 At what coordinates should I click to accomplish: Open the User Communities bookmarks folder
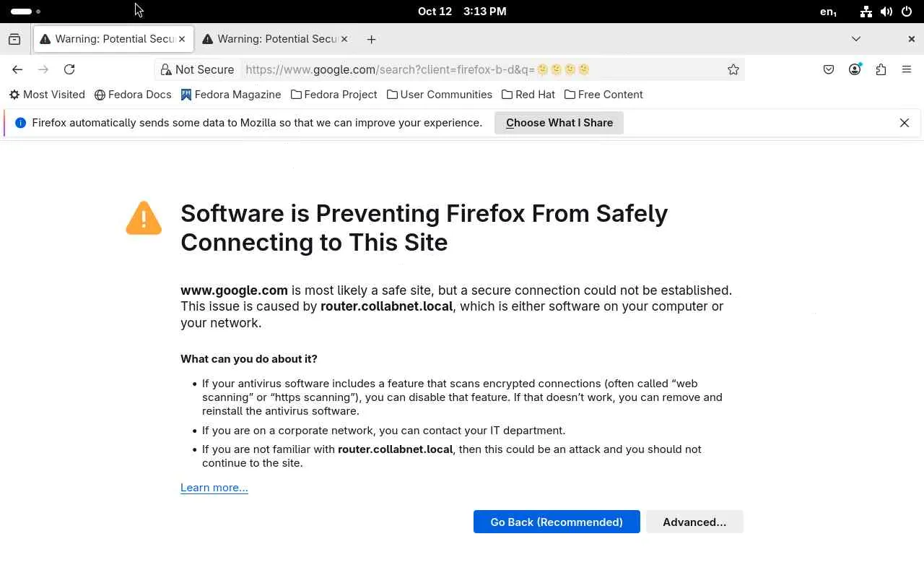coord(439,95)
